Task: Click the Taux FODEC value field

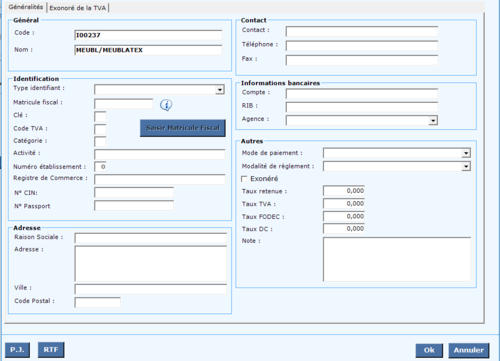Action: click(344, 216)
